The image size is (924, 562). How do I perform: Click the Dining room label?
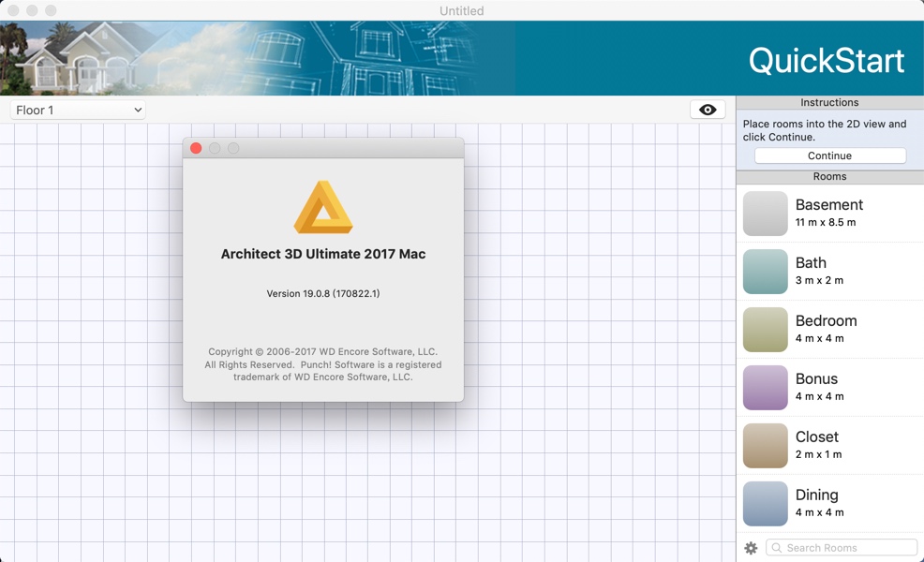pos(817,495)
